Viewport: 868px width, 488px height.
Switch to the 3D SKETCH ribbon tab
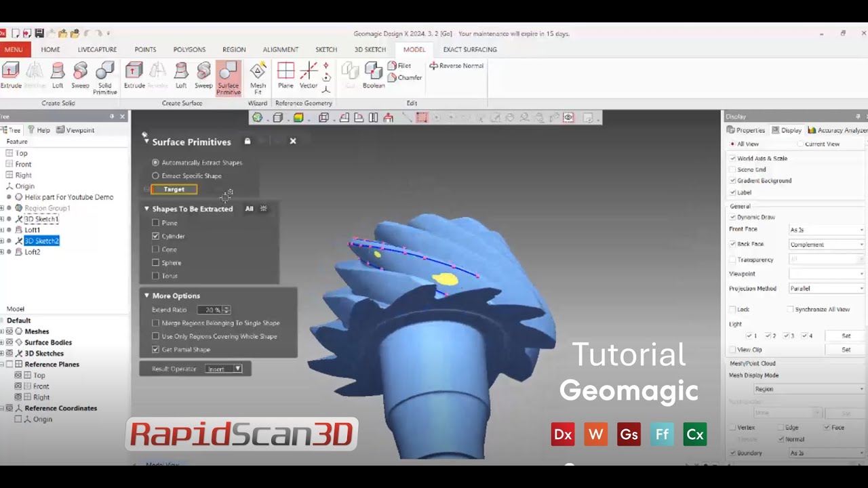[370, 49]
